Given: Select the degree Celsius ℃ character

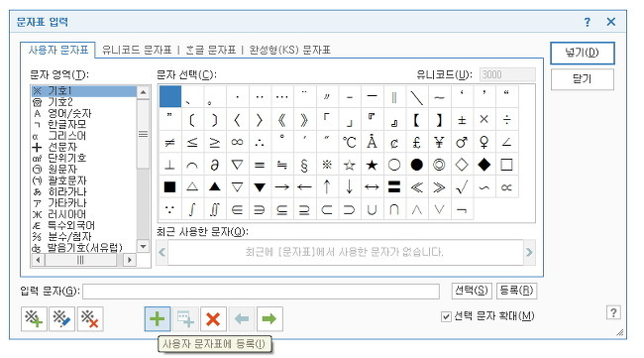Looking at the screenshot, I should (x=349, y=142).
